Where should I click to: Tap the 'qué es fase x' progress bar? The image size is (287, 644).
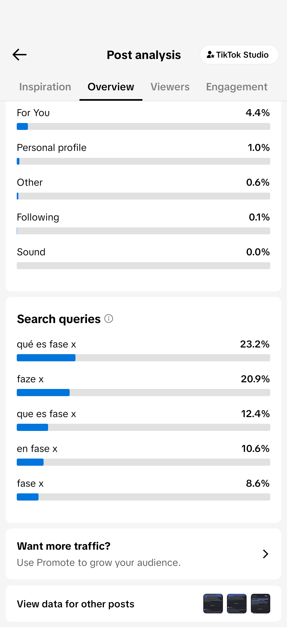(143, 358)
